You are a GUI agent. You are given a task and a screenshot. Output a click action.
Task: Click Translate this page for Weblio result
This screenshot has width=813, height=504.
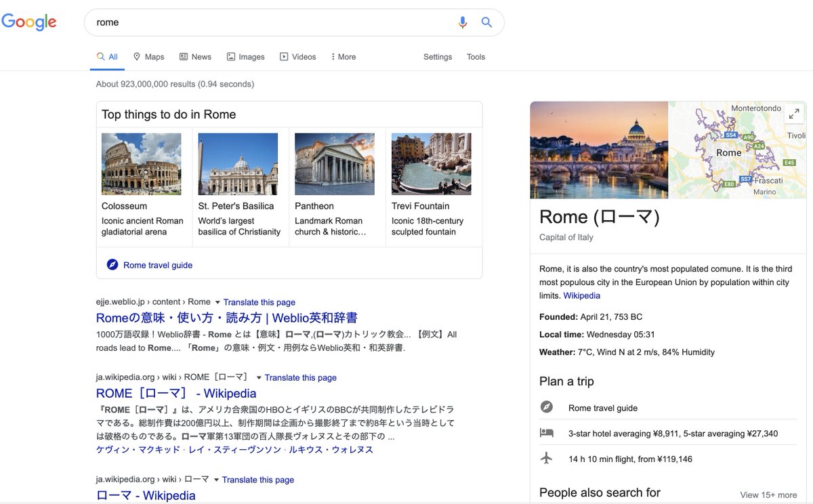[259, 302]
